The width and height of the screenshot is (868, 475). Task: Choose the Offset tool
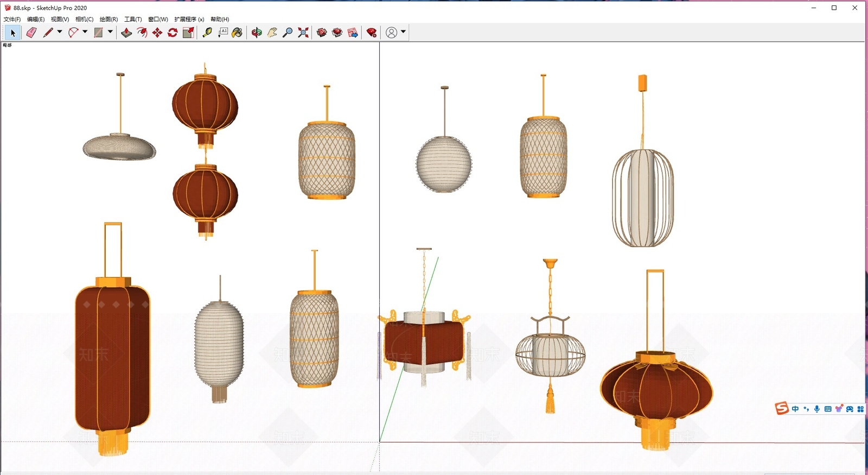coord(142,33)
